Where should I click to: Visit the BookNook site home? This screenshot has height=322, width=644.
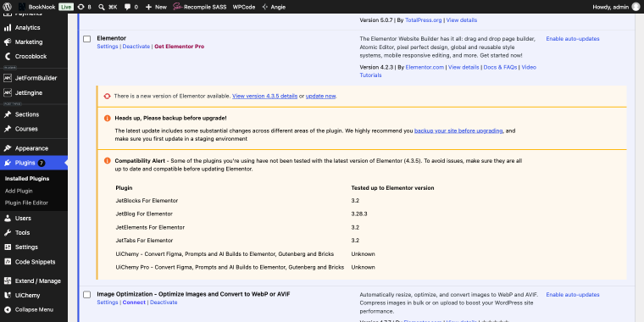36,7
